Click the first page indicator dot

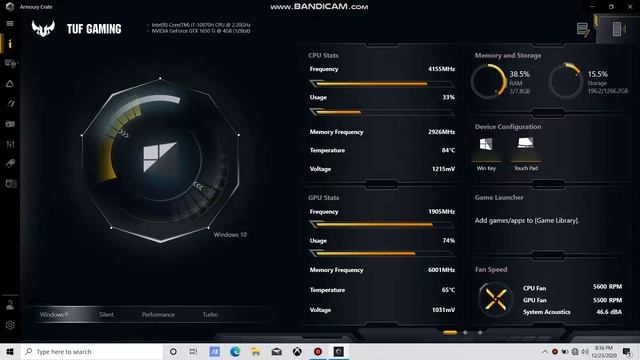pyautogui.click(x=450, y=333)
